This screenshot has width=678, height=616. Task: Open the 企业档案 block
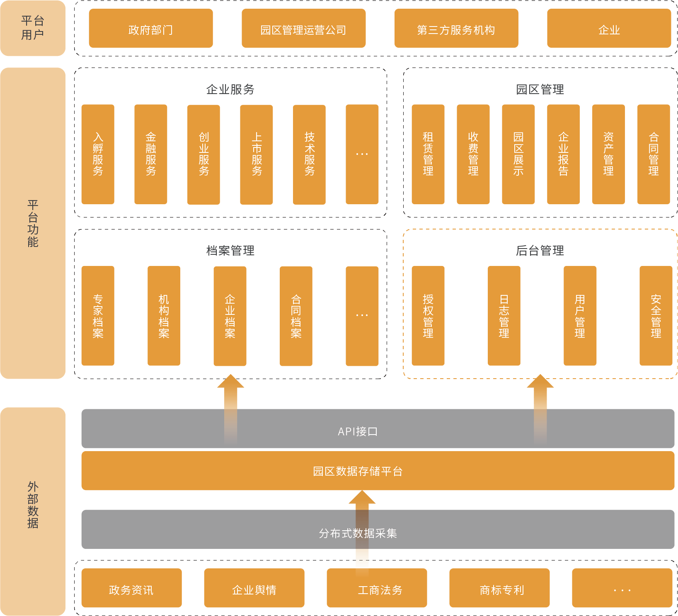(x=230, y=316)
